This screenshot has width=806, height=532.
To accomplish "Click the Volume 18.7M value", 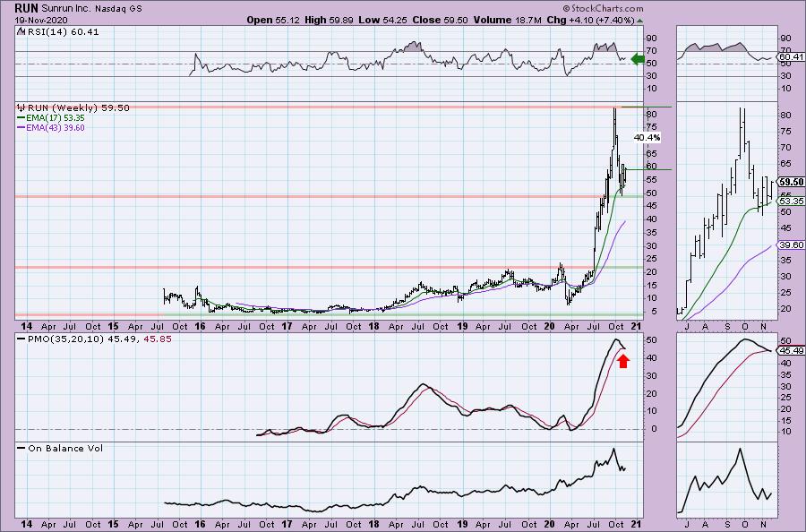I will [508, 20].
